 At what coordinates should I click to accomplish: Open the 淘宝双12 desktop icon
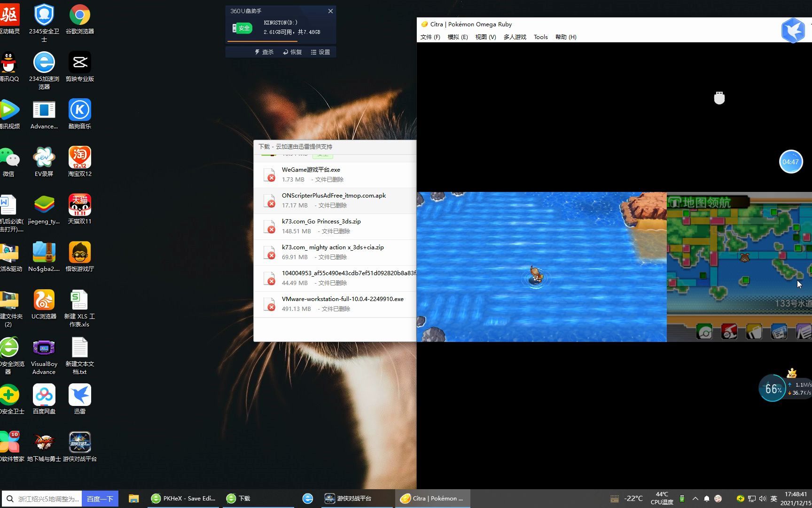point(80,162)
